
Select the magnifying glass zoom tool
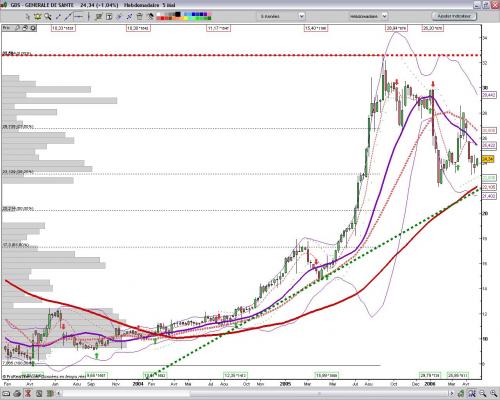(48, 16)
